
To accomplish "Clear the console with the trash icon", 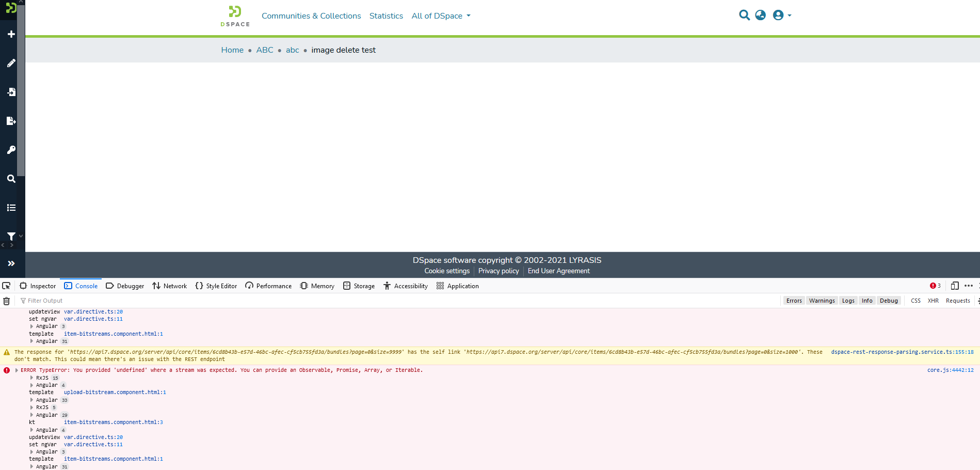I will [6, 301].
